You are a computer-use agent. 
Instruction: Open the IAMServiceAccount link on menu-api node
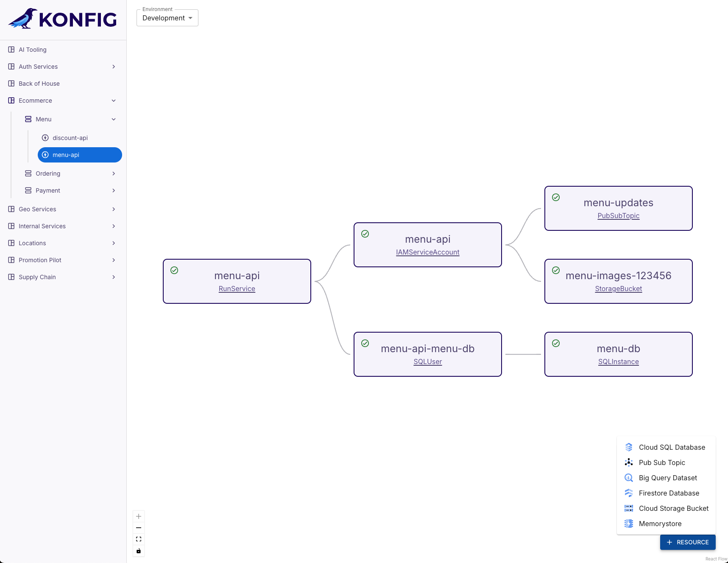coord(427,252)
